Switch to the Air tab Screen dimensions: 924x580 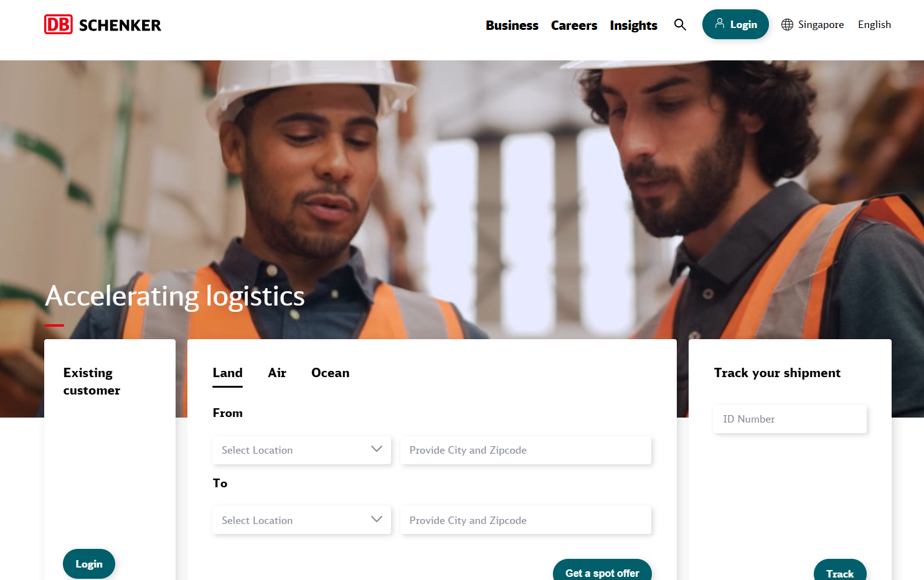[277, 373]
